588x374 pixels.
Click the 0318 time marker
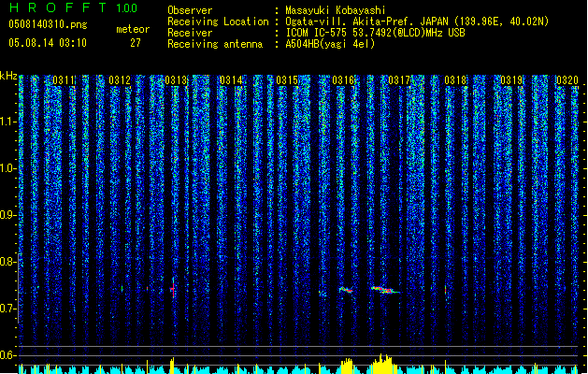click(x=455, y=79)
